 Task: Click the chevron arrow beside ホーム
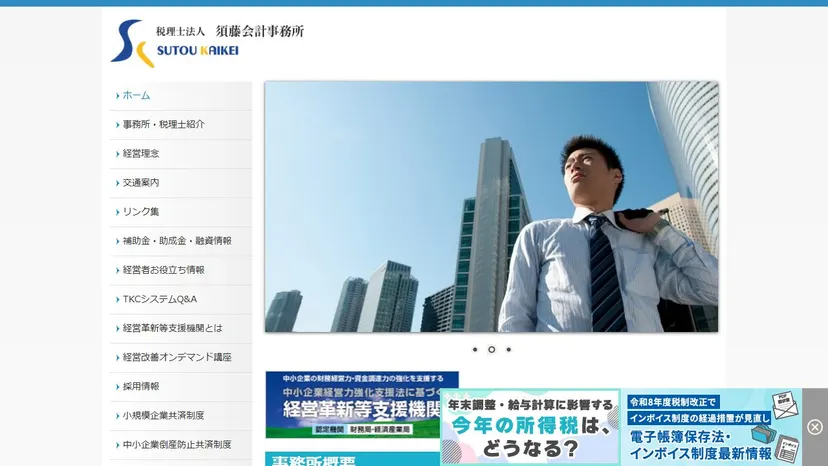click(x=117, y=96)
